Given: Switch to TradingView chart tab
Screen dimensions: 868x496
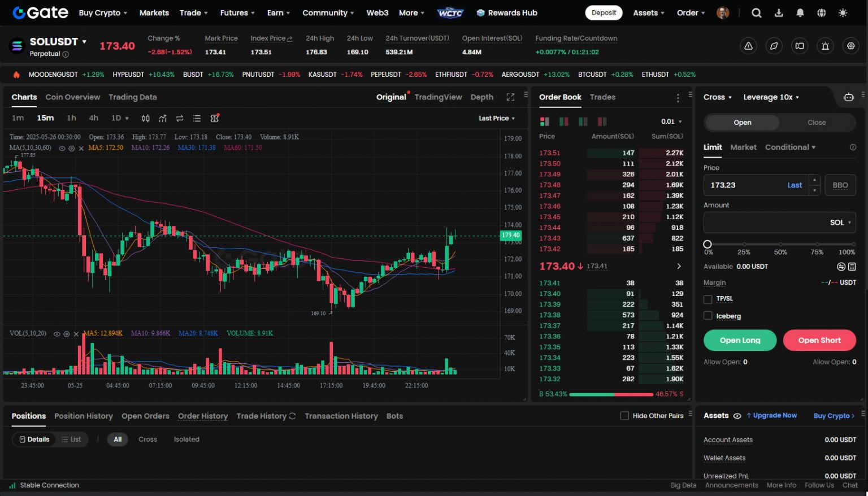Looking at the screenshot, I should [x=438, y=97].
